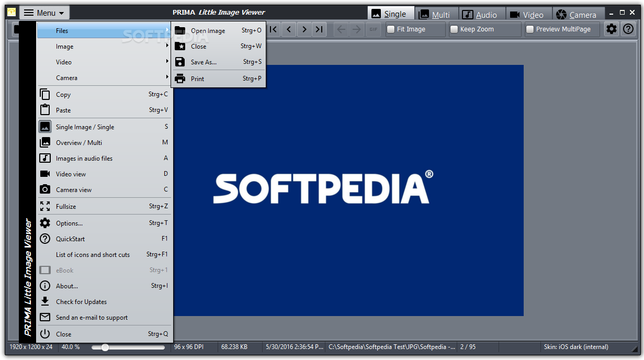Image resolution: width=644 pixels, height=360 pixels.
Task: Click the Save As floppy disk icon
Action: pos(180,62)
